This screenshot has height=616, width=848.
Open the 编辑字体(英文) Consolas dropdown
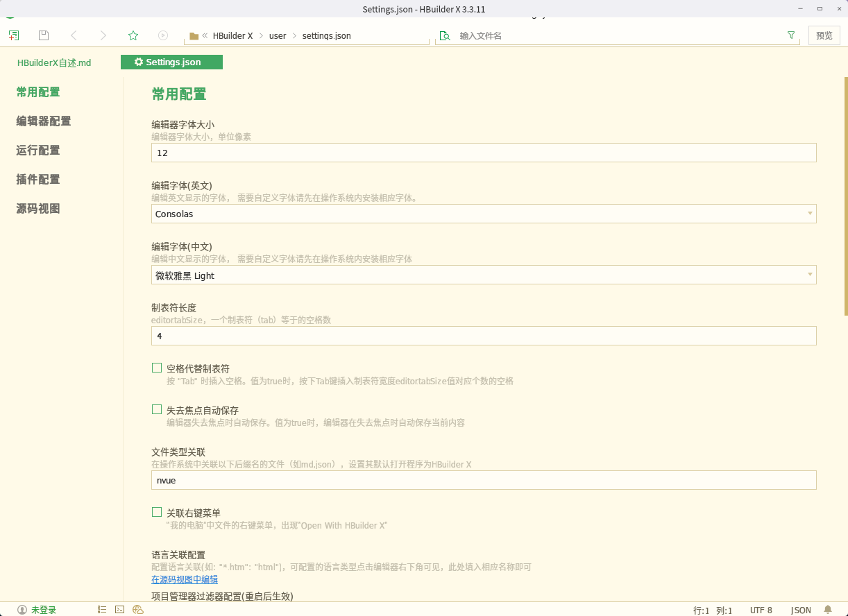click(483, 214)
